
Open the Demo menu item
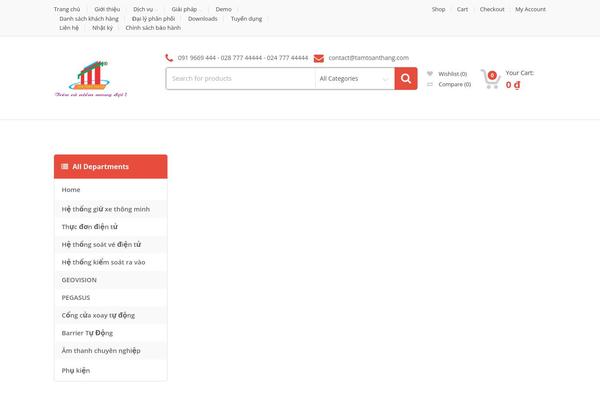click(223, 9)
